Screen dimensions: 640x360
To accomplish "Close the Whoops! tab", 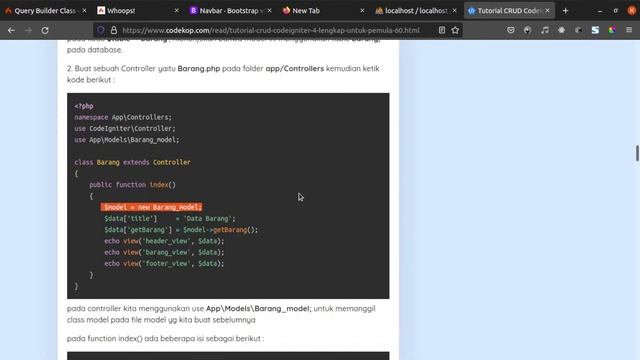I will [x=176, y=11].
